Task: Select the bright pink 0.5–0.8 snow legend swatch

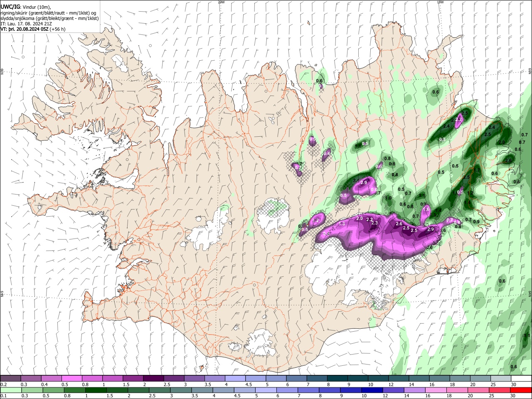Action: tap(72, 378)
